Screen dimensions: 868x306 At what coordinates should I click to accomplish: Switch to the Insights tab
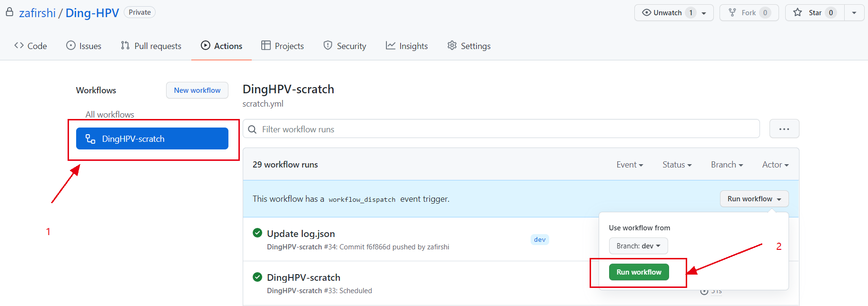click(407, 46)
